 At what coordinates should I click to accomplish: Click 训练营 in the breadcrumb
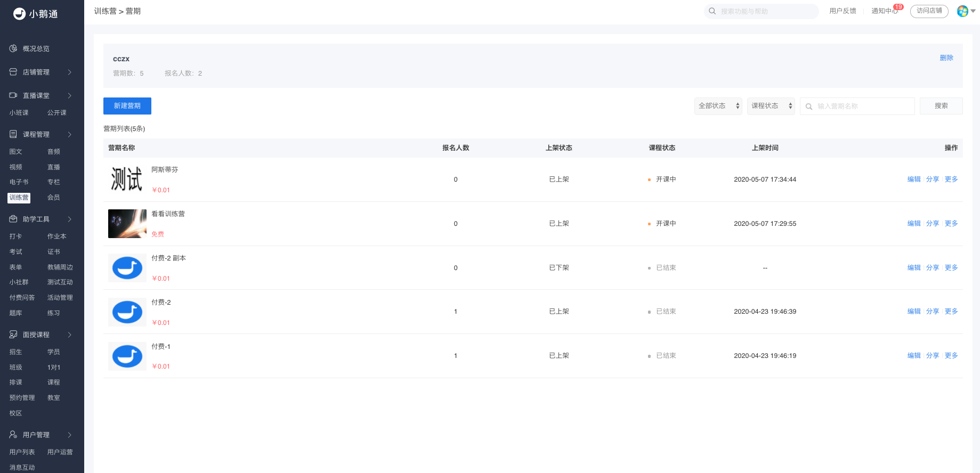tap(105, 11)
